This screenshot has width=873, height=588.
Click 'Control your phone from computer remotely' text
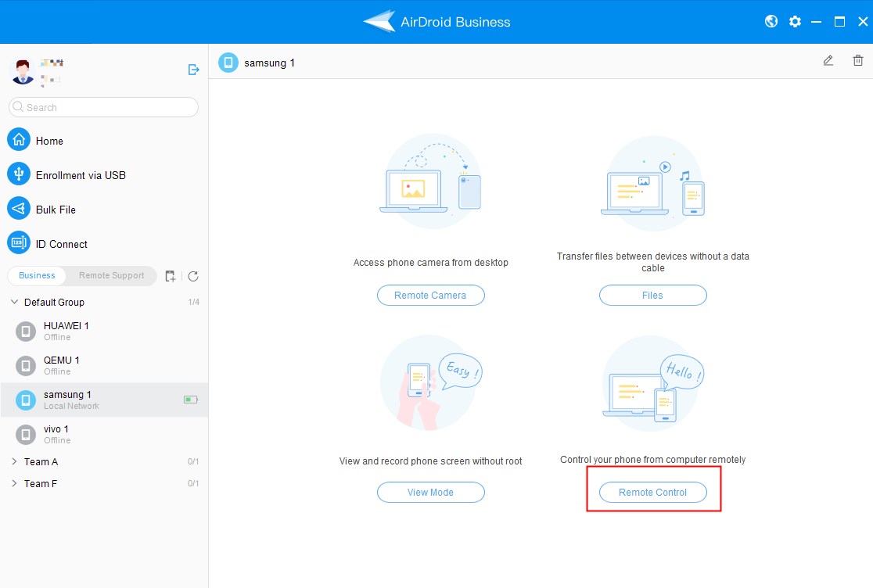point(652,460)
